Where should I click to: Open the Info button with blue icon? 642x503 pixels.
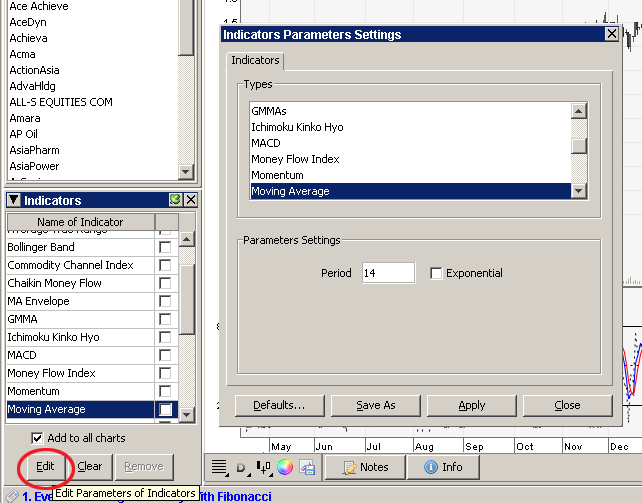click(442, 467)
